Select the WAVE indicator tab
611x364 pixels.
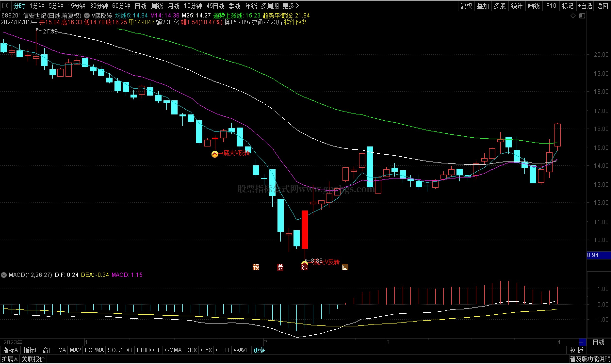pyautogui.click(x=241, y=350)
